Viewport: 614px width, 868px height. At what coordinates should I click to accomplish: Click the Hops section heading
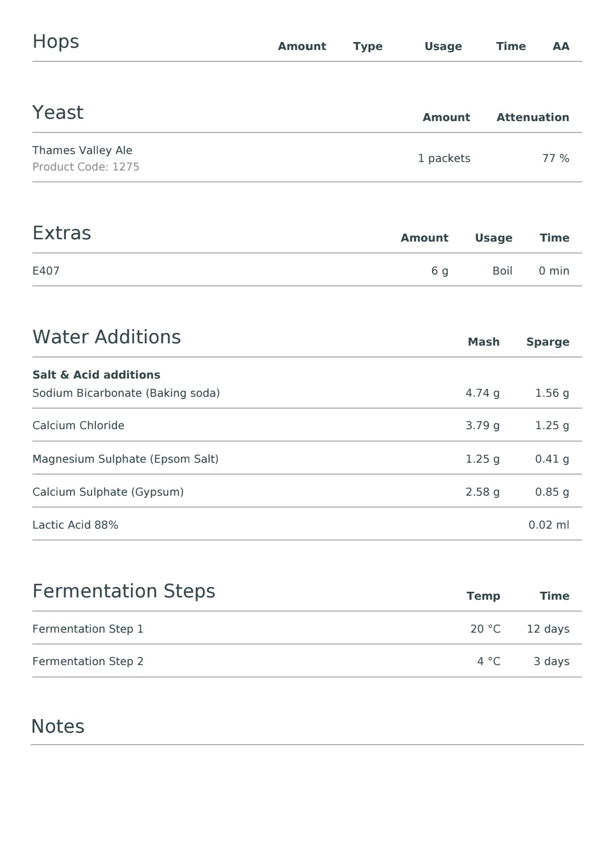(56, 42)
